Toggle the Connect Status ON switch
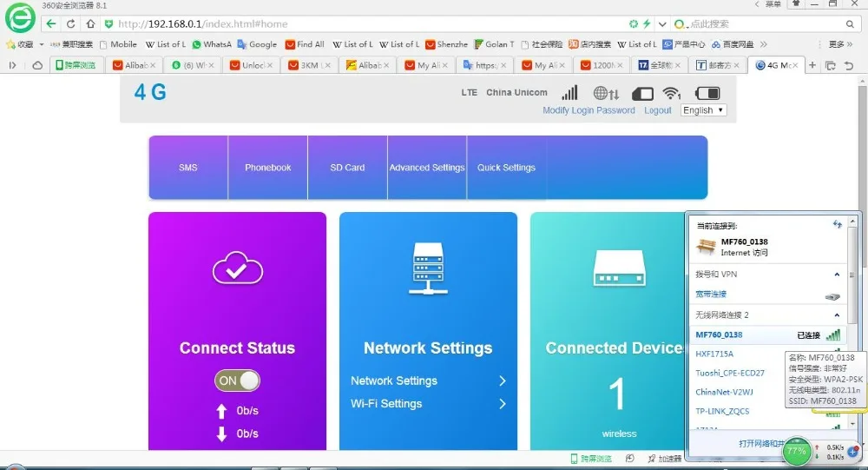Screen dimensions: 868x470 (237, 381)
